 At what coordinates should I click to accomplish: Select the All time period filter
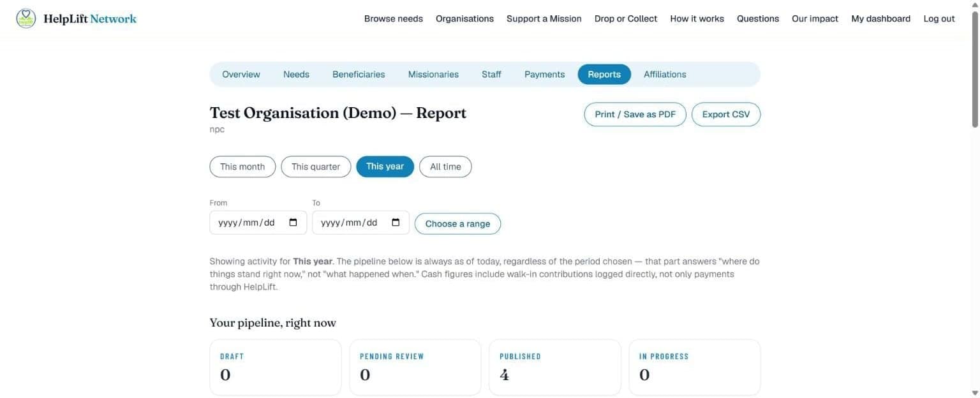[445, 166]
